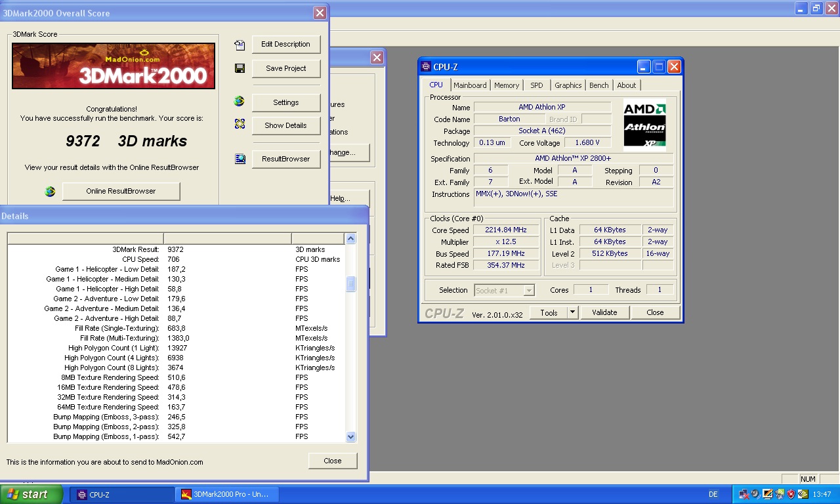Click the middle column header in Details list
The height and width of the screenshot is (504, 840).
(x=228, y=238)
